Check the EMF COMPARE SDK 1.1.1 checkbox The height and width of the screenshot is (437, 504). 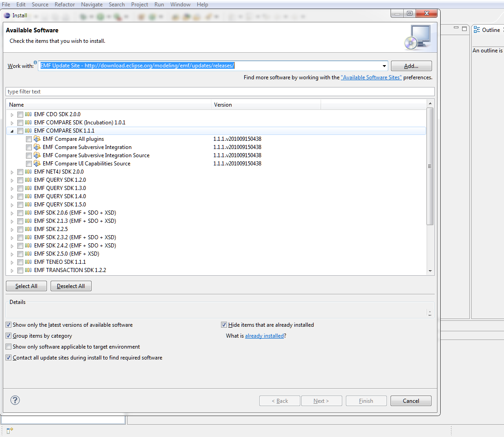(x=20, y=131)
